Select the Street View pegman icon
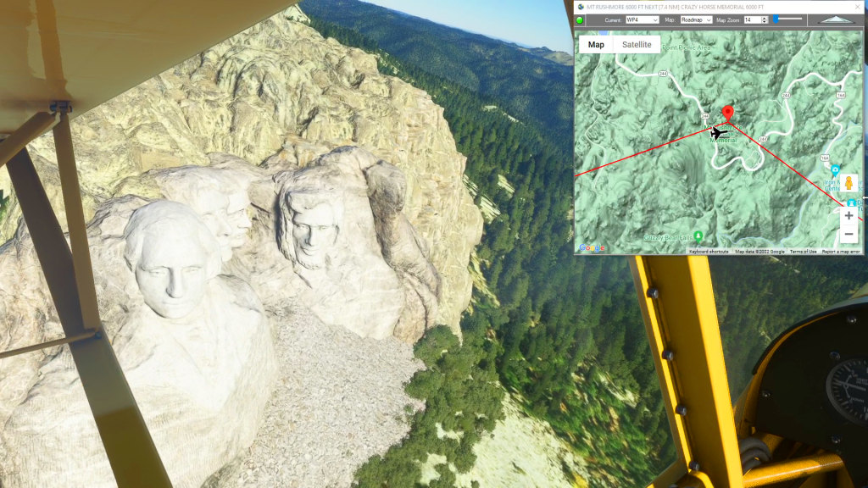This screenshot has width=868, height=488. point(849,184)
